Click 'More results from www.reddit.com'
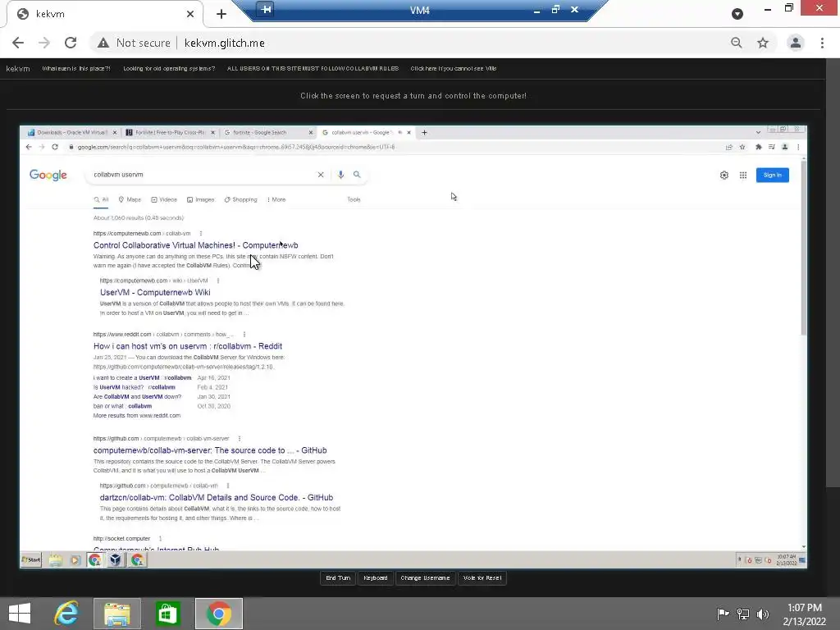 (137, 416)
